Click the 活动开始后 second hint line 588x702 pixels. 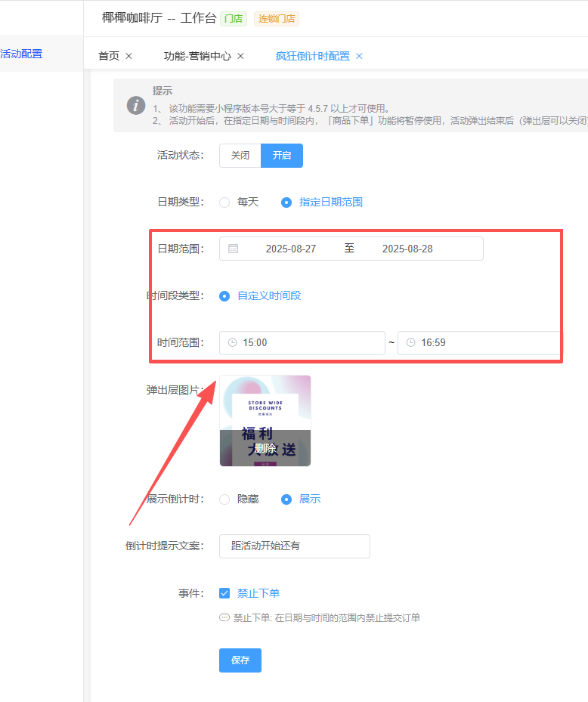click(370, 121)
